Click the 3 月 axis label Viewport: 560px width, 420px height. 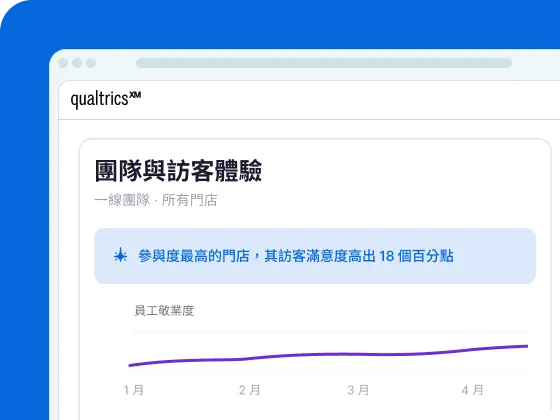358,390
